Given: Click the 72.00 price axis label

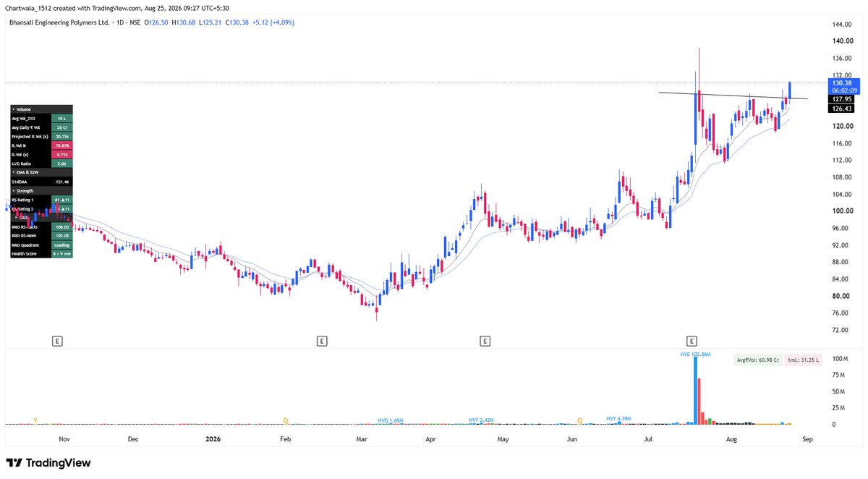Looking at the screenshot, I should point(841,330).
